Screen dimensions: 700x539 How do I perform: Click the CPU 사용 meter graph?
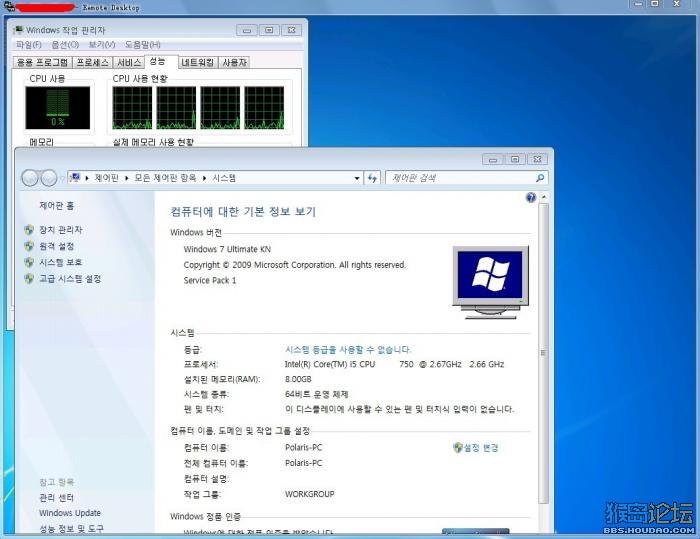coord(58,108)
